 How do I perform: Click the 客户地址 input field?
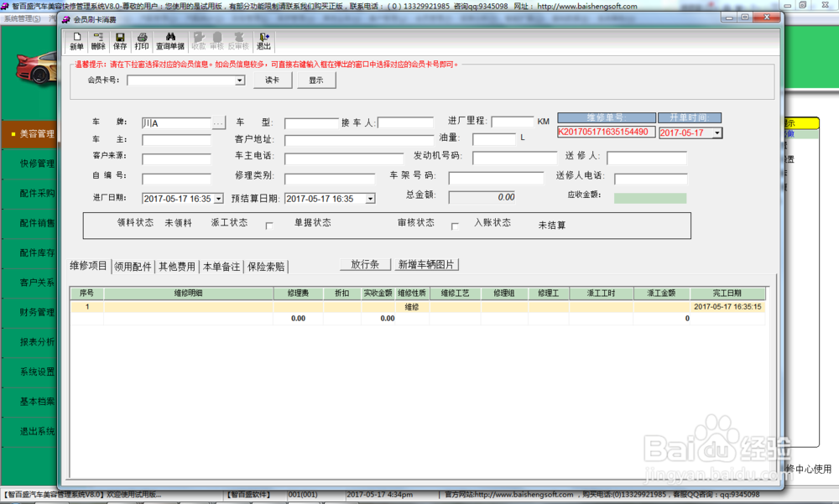pyautogui.click(x=359, y=141)
